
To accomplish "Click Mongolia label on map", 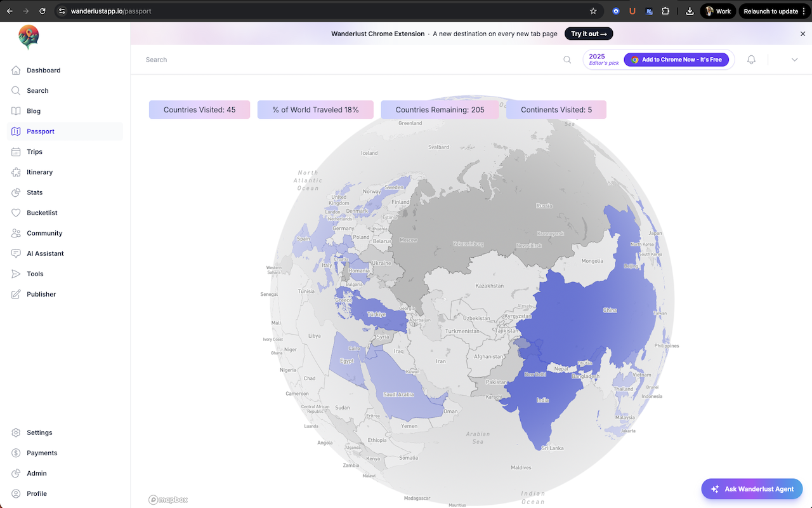I will [593, 261].
